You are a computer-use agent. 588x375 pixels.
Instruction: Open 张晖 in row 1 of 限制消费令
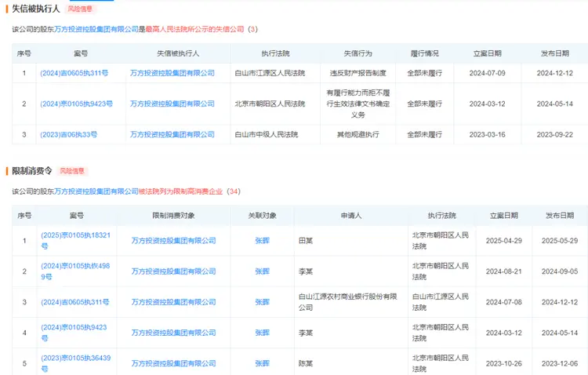coord(262,241)
